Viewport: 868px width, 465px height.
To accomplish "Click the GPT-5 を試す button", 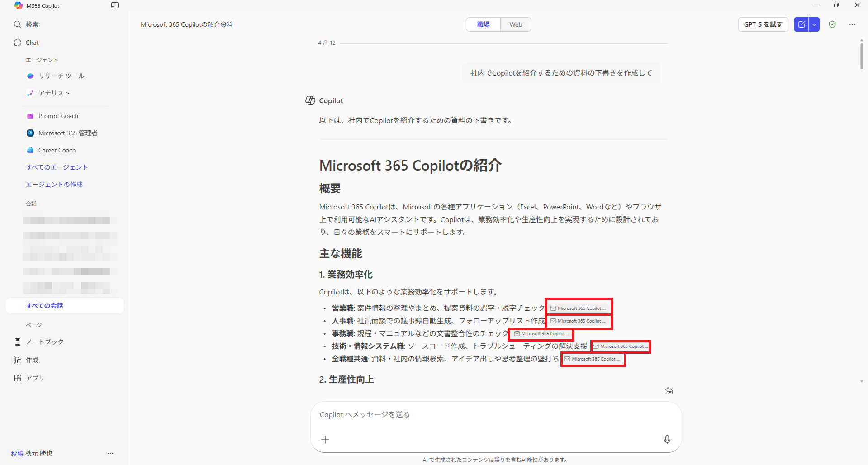I will click(763, 24).
